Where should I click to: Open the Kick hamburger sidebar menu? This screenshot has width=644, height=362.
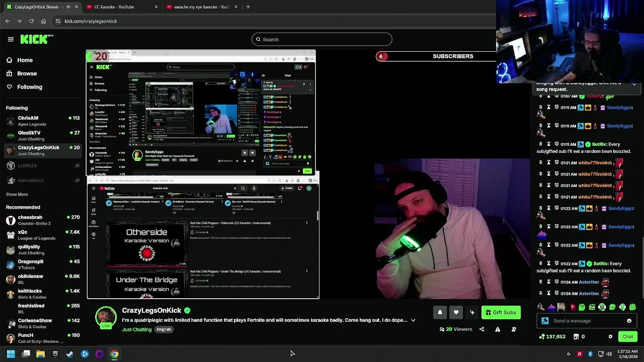point(11,39)
